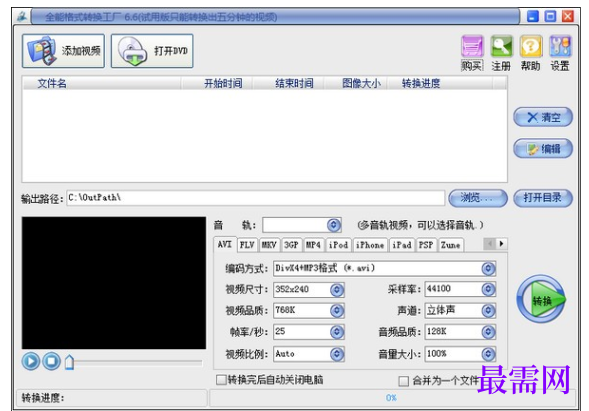Image resolution: width=589 pixels, height=411 pixels.
Task: Switch to the iPhone tab
Action: tap(370, 245)
